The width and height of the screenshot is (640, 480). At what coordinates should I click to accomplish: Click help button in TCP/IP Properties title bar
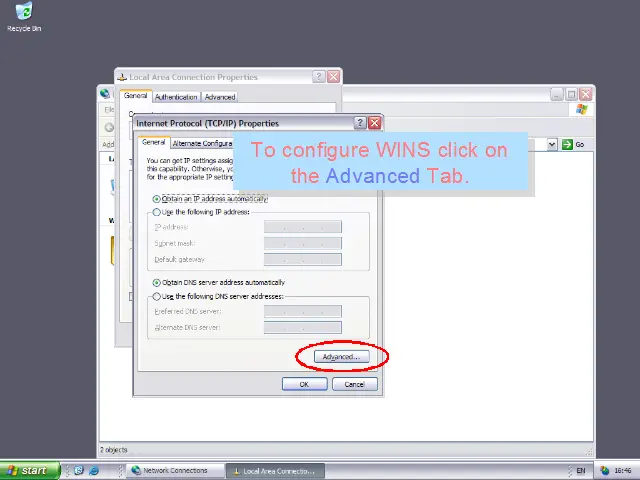360,123
